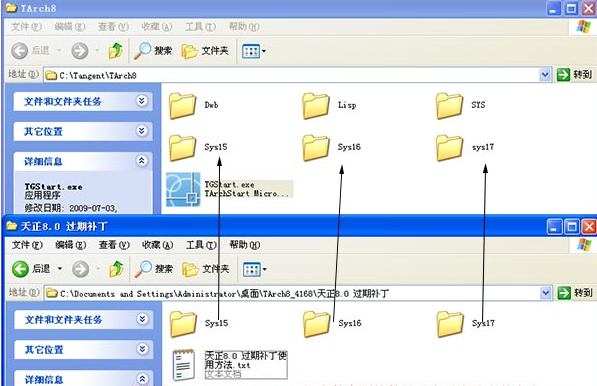Click the forward arrow in TArch8 window

(80, 51)
